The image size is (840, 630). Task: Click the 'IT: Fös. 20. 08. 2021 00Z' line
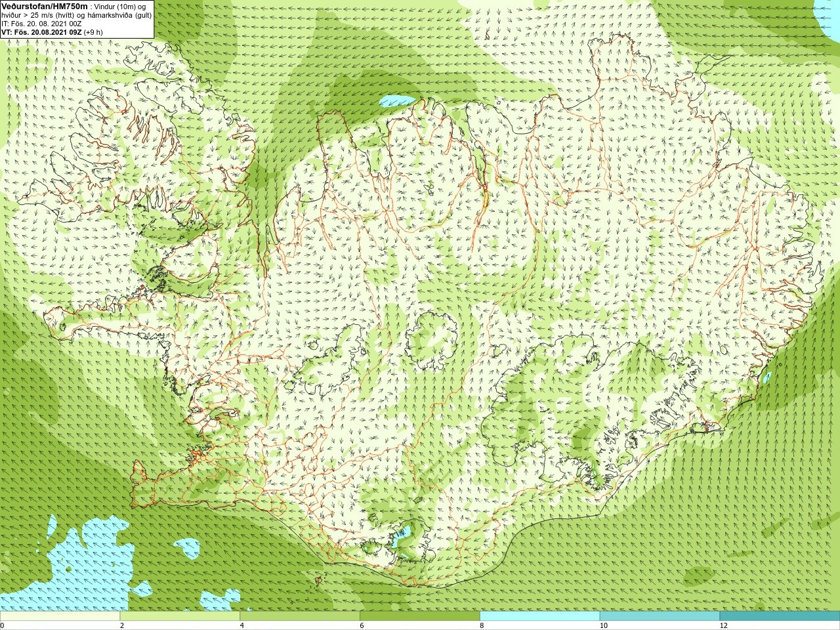coord(42,24)
